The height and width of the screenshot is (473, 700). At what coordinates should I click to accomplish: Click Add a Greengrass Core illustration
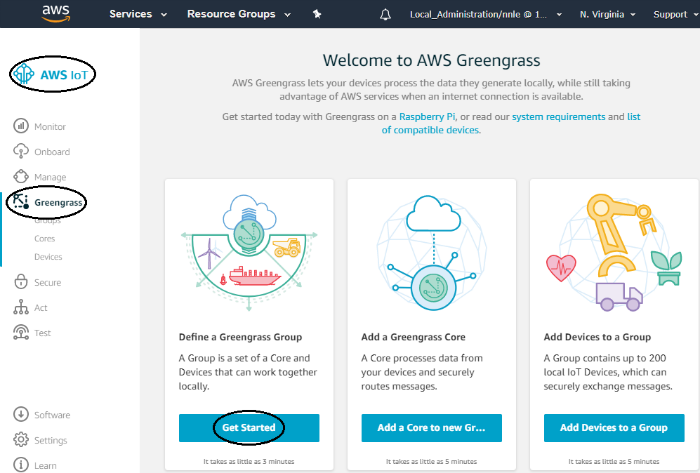point(432,252)
